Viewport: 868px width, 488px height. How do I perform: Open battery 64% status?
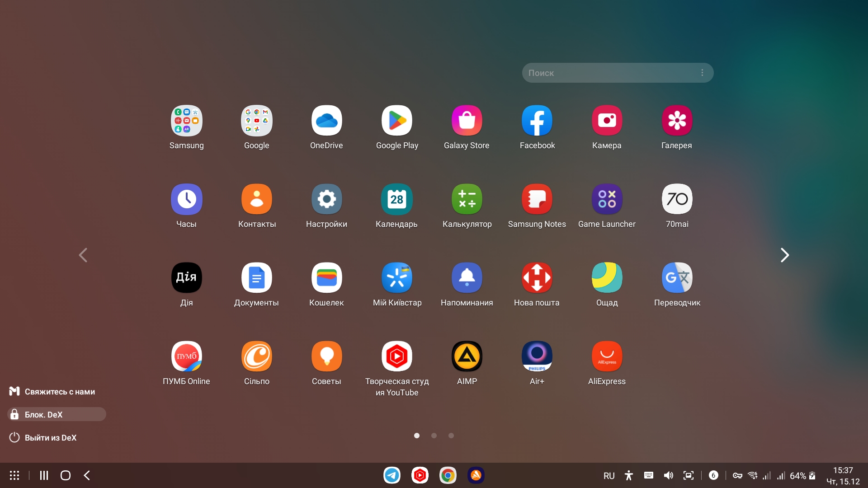click(x=802, y=476)
